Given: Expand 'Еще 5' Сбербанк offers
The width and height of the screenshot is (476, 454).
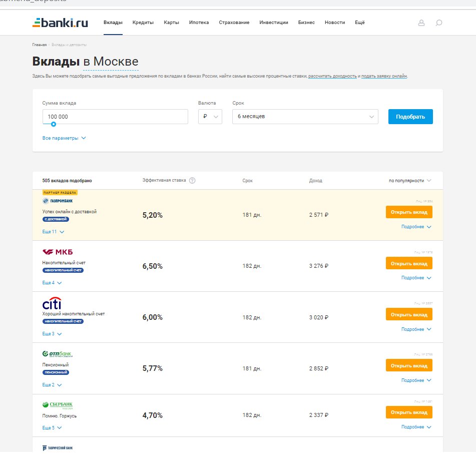Looking at the screenshot, I should [52, 427].
